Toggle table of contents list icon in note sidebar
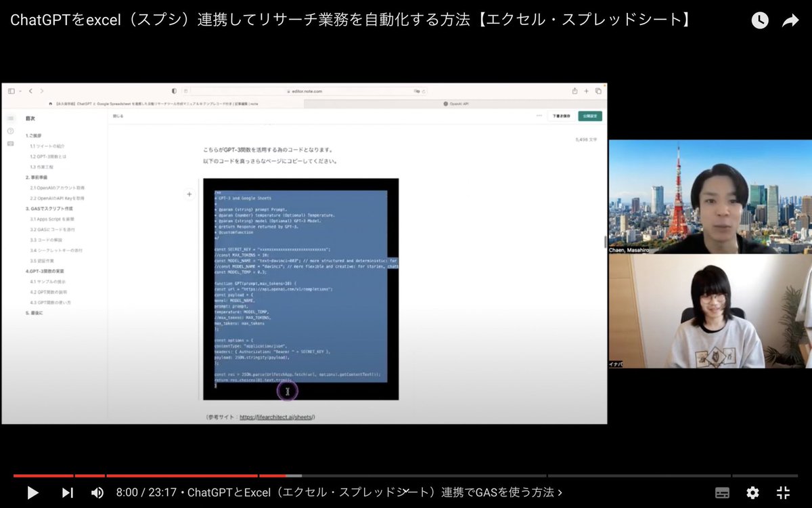Image resolution: width=812 pixels, height=508 pixels. [10, 119]
